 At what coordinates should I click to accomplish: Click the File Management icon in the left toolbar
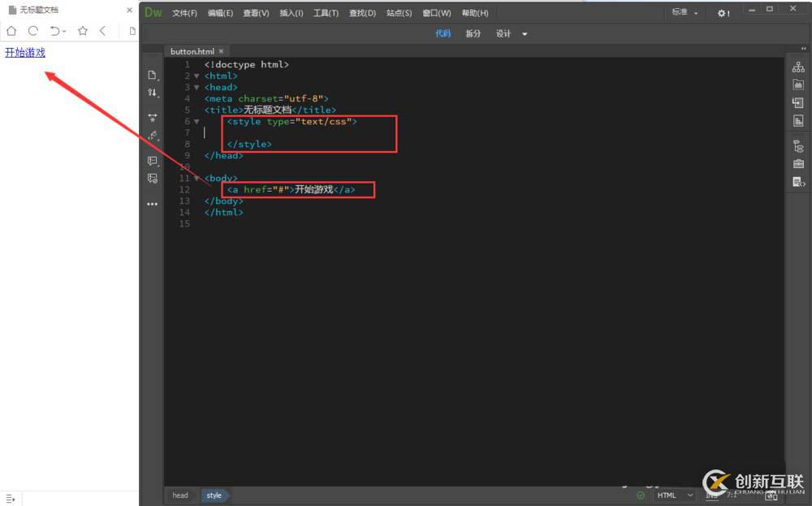point(153,93)
